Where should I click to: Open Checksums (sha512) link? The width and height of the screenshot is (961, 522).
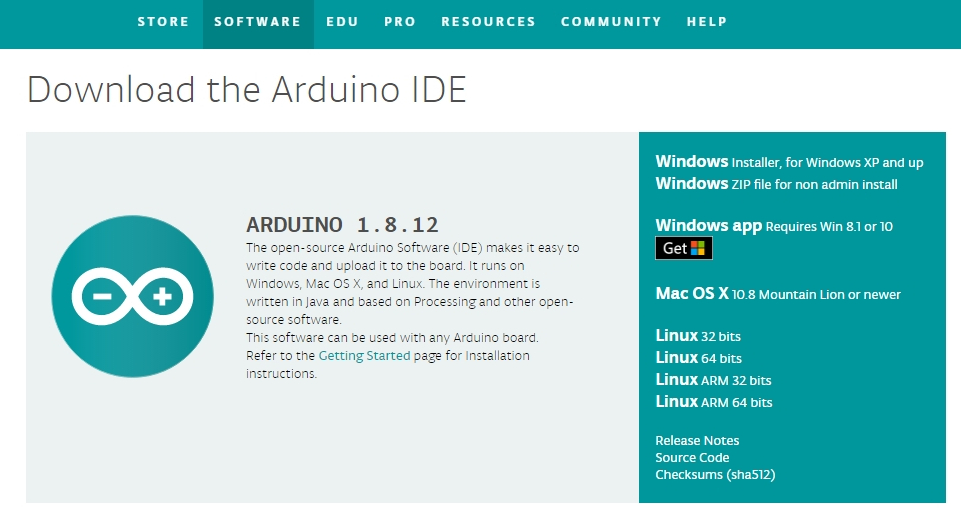tap(715, 475)
